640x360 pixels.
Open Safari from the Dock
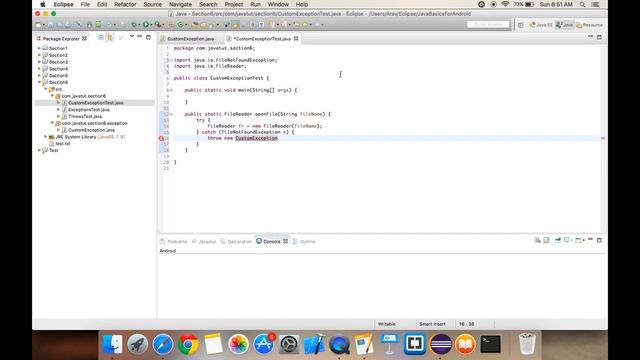[162, 344]
